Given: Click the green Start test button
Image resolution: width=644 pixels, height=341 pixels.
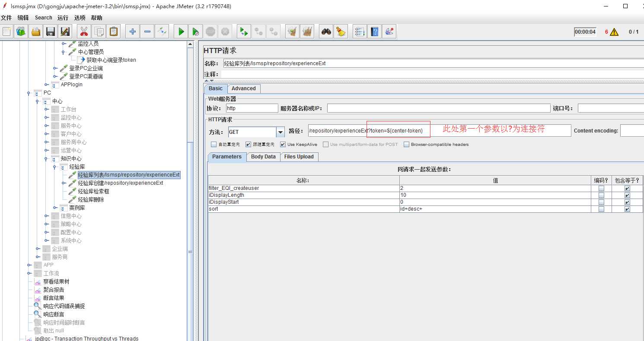Looking at the screenshot, I should click(181, 32).
